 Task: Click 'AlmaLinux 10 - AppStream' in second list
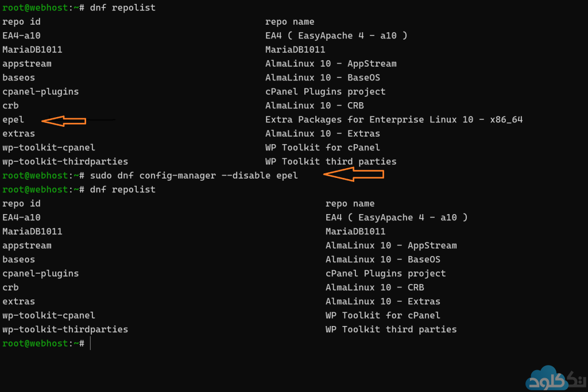click(x=391, y=246)
